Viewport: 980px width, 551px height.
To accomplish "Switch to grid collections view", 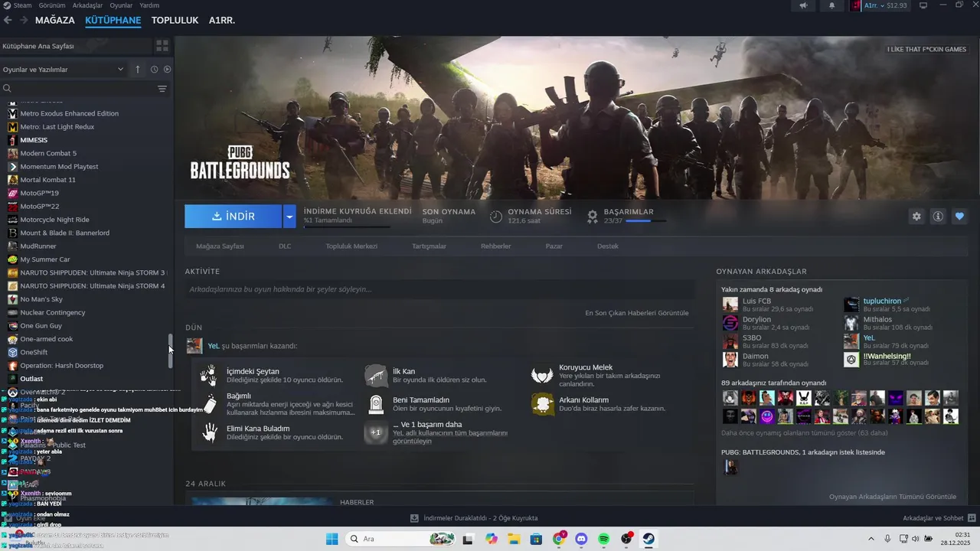I will pyautogui.click(x=162, y=46).
